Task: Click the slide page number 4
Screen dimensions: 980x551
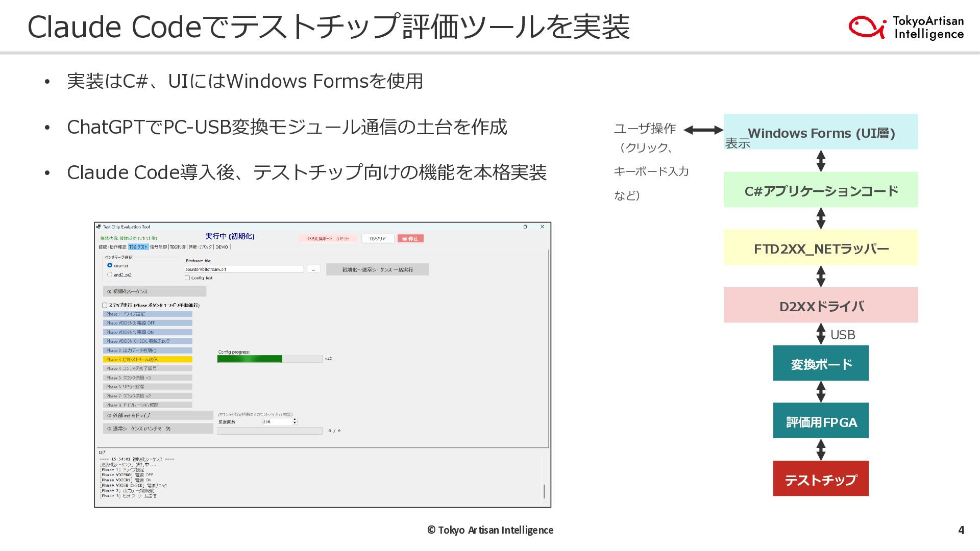Action: point(961,530)
